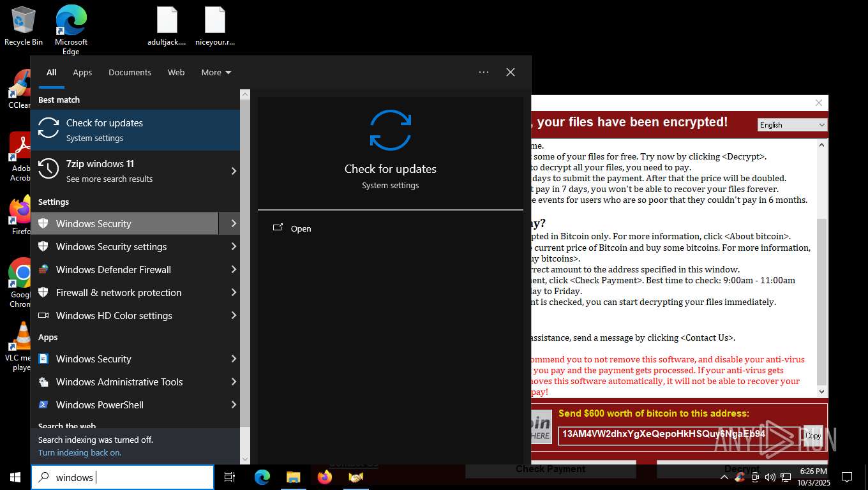Expand Windows Defender Firewall result arrow
868x490 pixels.
point(234,269)
